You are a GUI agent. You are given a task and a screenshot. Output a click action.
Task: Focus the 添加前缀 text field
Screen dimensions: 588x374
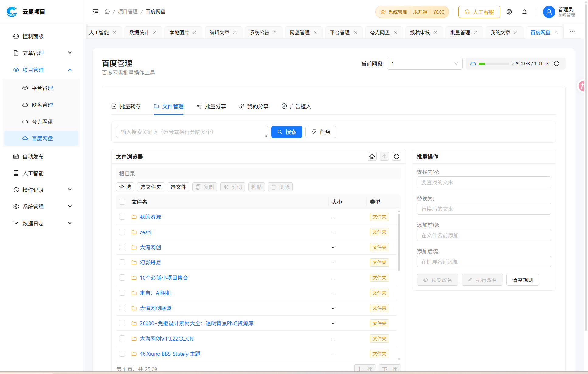click(484, 235)
